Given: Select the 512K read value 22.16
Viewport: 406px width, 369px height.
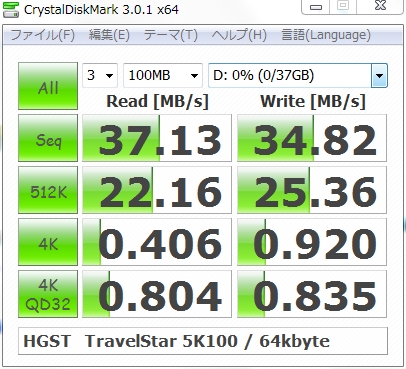Looking at the screenshot, I should point(157,190).
